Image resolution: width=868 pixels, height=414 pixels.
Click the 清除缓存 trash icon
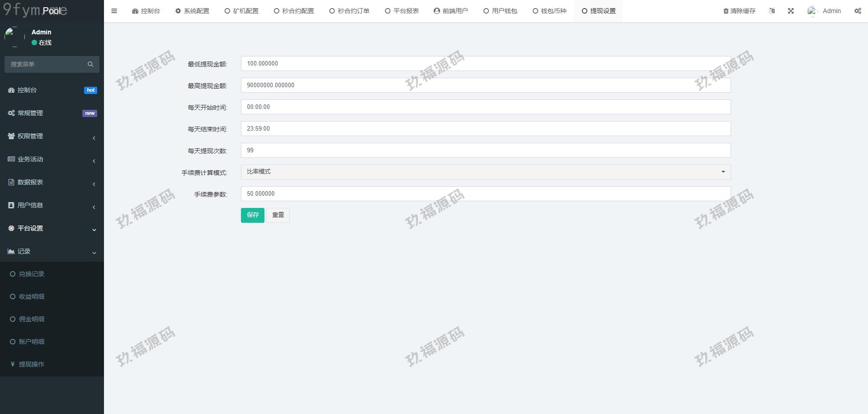pos(726,11)
